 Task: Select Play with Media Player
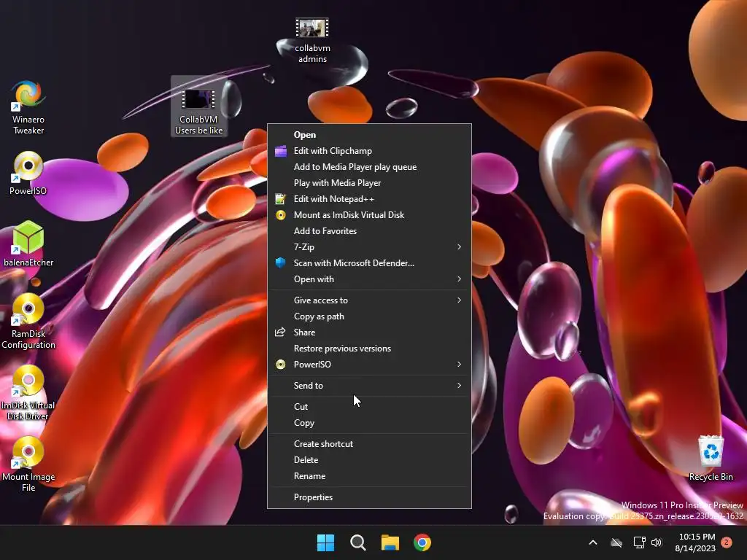(369, 183)
